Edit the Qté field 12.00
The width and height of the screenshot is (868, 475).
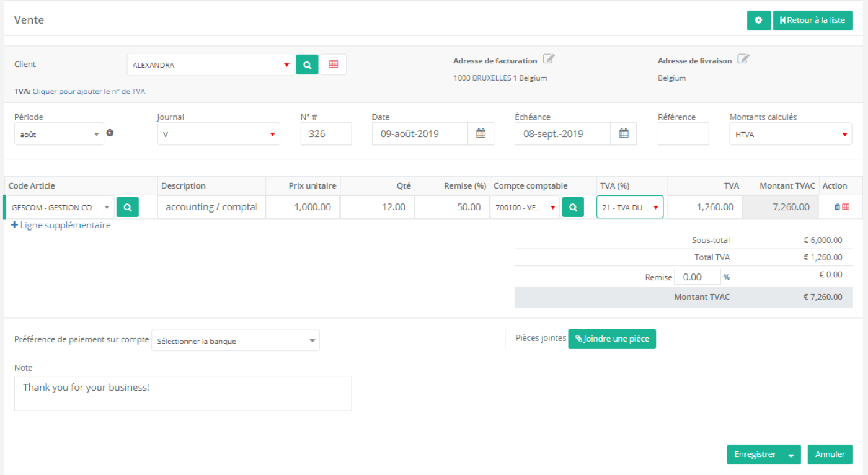click(378, 207)
